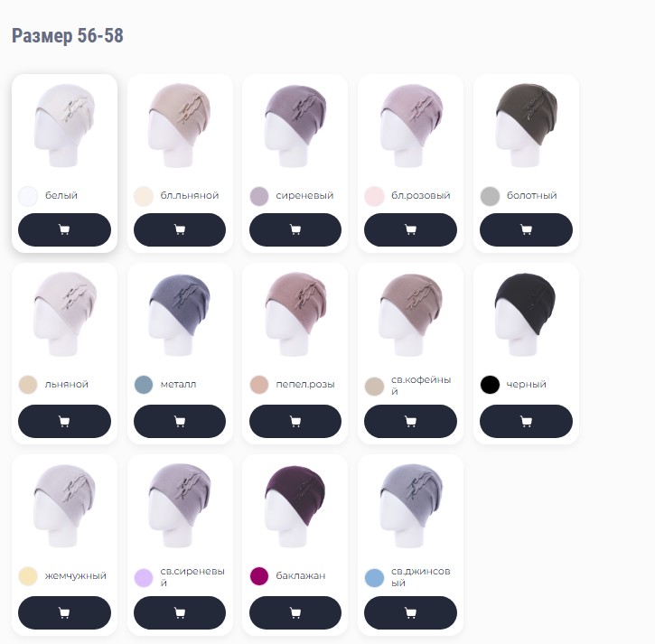Add the металл hat to cart
This screenshot has width=655, height=644.
180,421
